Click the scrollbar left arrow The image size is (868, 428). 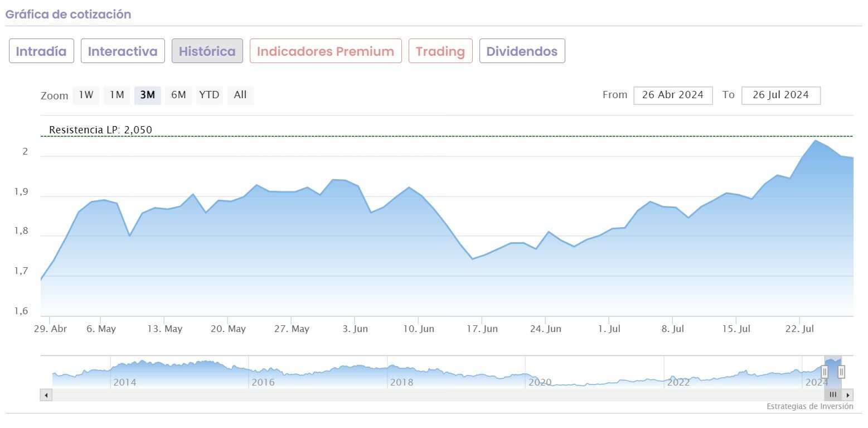[46, 395]
